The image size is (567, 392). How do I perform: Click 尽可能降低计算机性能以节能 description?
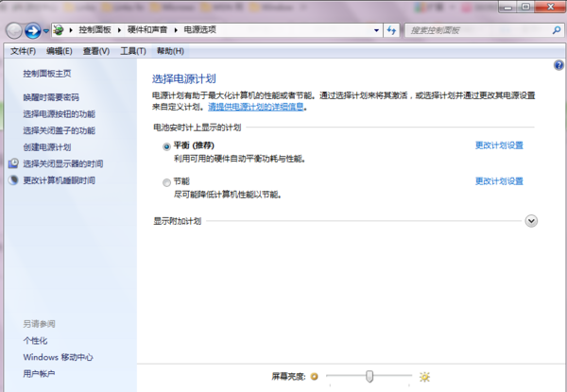coord(228,195)
